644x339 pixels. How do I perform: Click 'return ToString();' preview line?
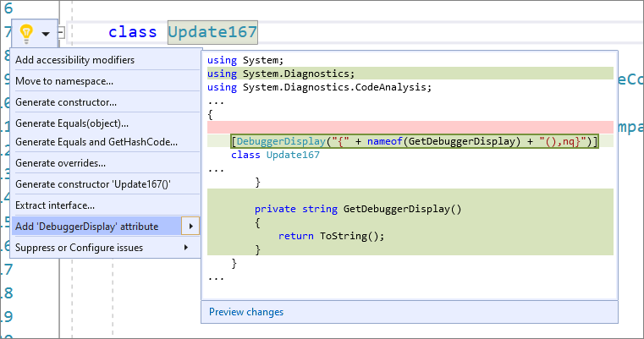pos(331,236)
